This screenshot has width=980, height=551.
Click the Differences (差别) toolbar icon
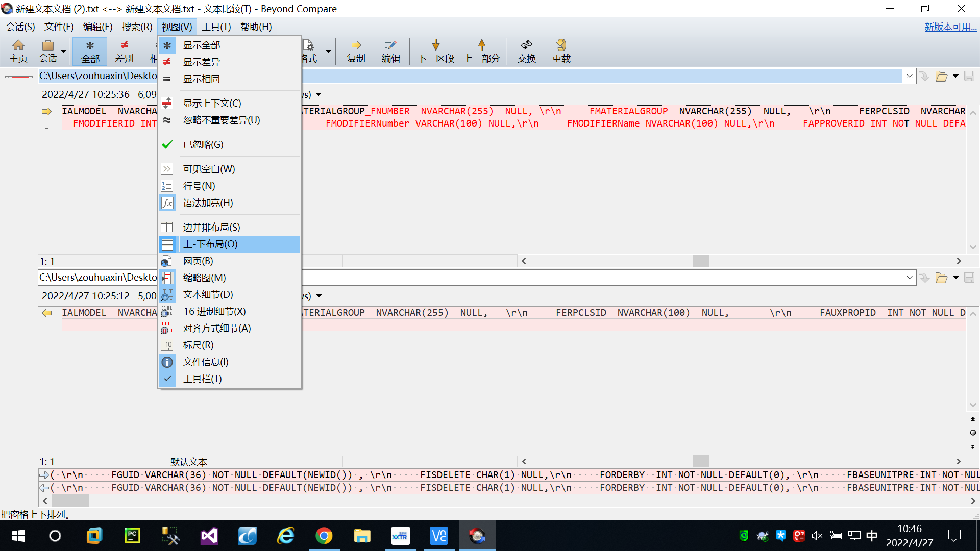124,51
